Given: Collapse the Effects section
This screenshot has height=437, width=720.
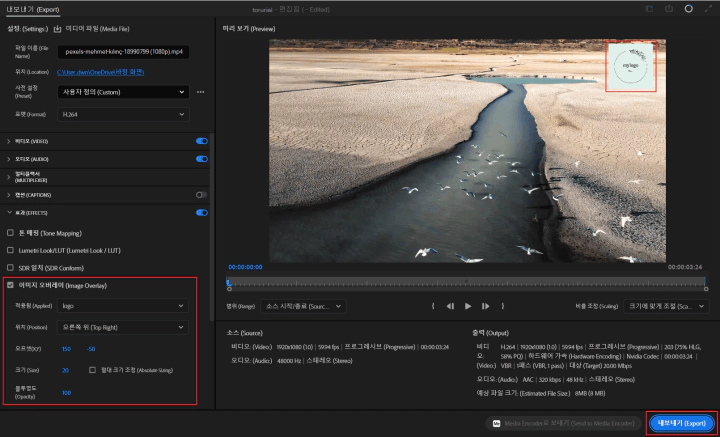Looking at the screenshot, I should (x=9, y=213).
